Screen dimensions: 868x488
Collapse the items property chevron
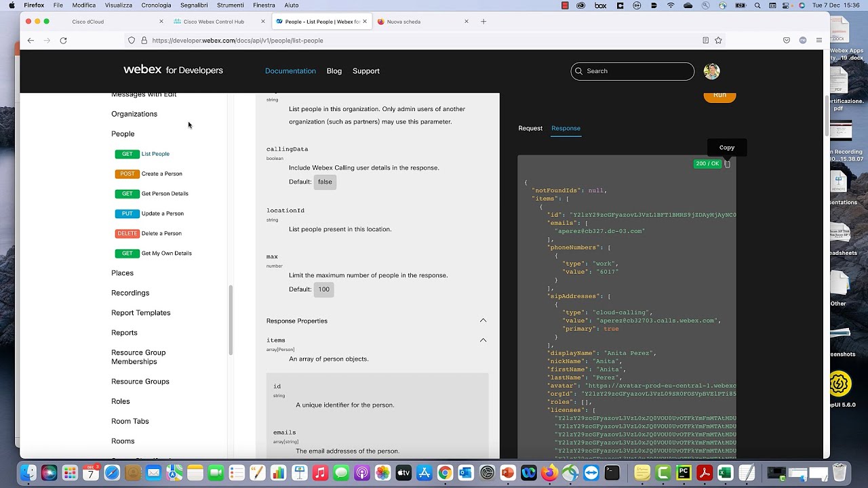tap(483, 340)
